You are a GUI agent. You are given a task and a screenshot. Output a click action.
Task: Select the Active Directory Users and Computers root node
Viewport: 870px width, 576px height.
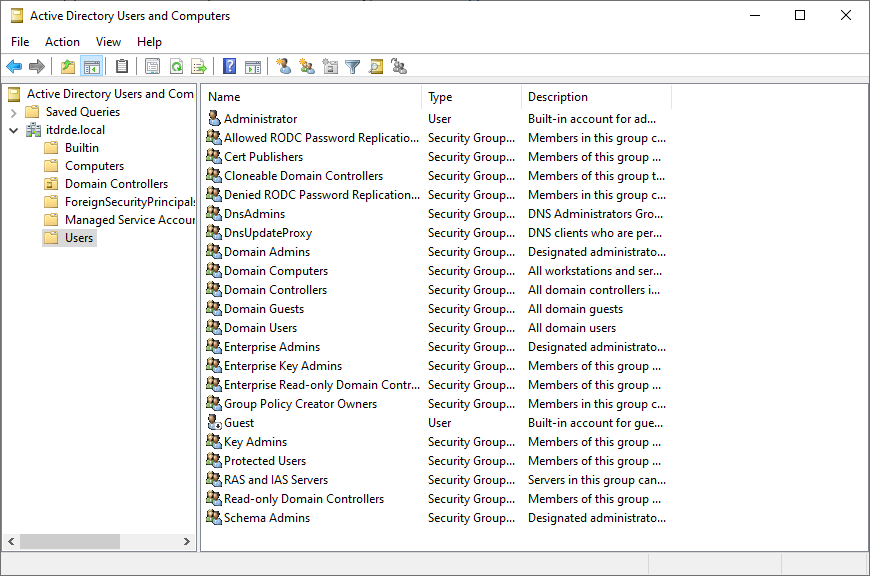tap(110, 94)
